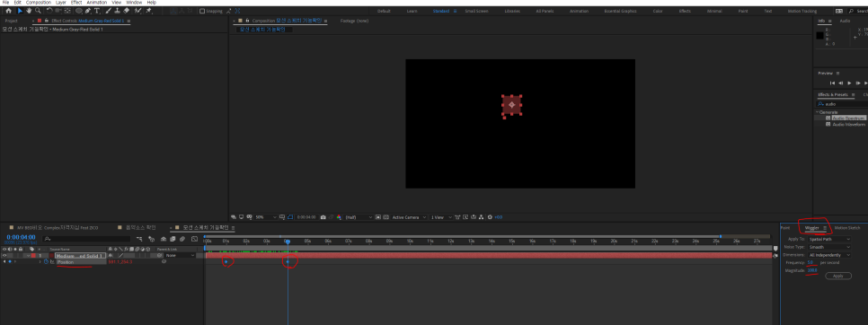The image size is (868, 325).
Task: Select the Horizontal Type tool
Action: (x=97, y=11)
